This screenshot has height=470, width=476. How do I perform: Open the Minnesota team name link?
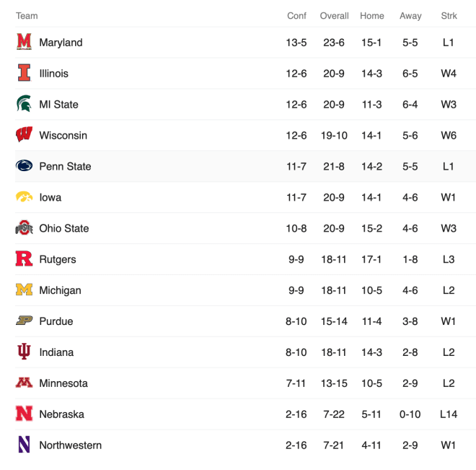(63, 383)
